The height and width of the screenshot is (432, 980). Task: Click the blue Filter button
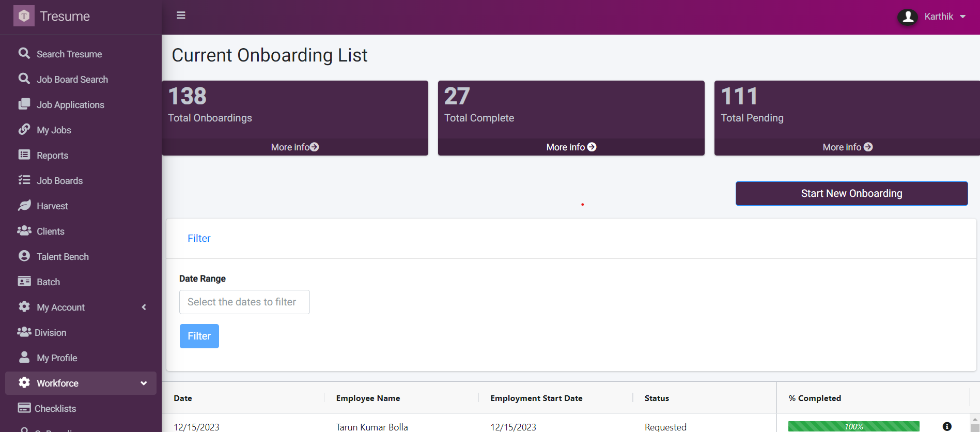[x=199, y=336]
